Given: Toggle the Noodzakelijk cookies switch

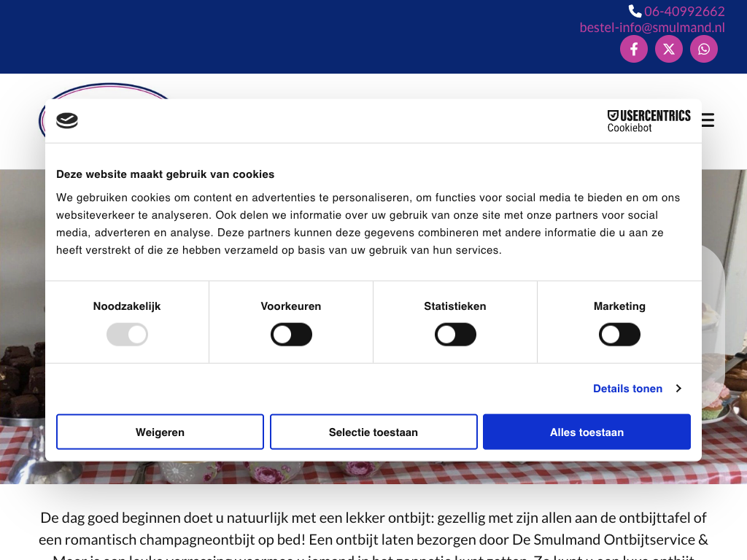Looking at the screenshot, I should (127, 335).
